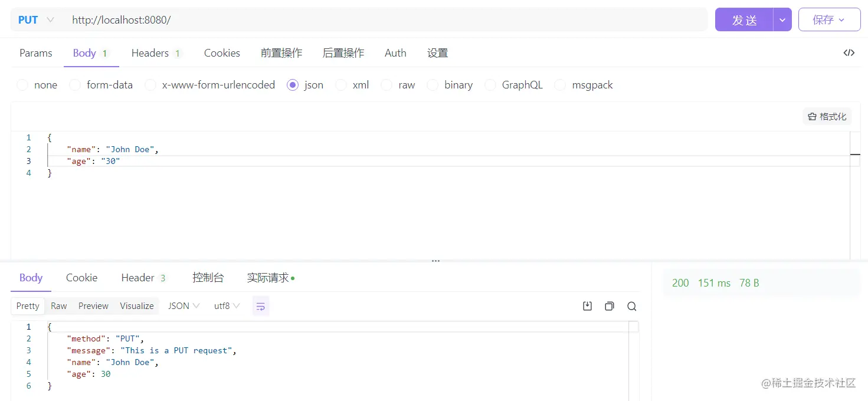Click the 格式化 (format) icon button
Screen dimensions: 868x401
point(827,116)
